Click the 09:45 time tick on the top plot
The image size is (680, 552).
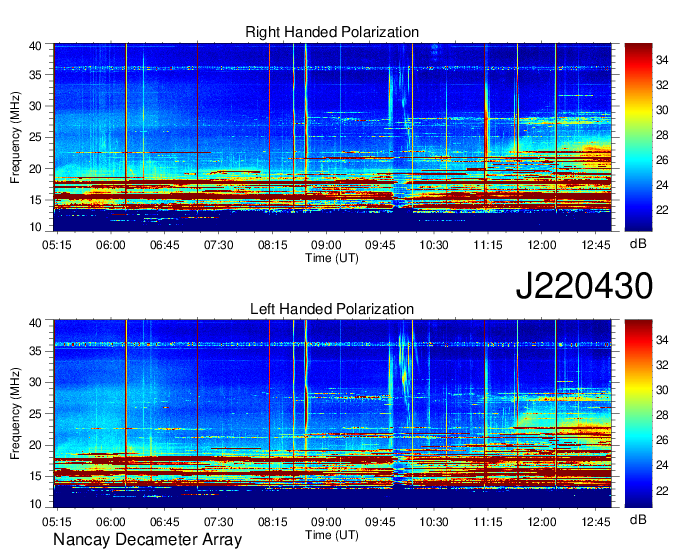coord(380,245)
